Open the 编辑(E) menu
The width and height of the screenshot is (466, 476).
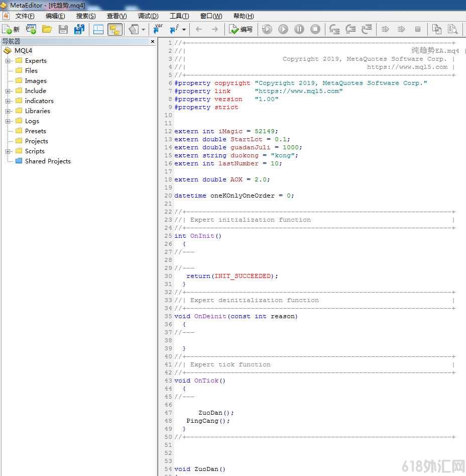[x=55, y=16]
